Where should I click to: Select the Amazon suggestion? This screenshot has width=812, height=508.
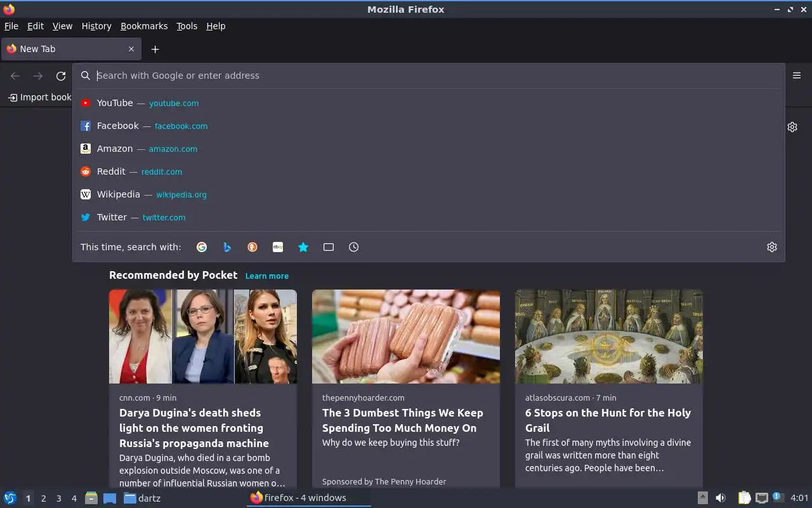429,149
